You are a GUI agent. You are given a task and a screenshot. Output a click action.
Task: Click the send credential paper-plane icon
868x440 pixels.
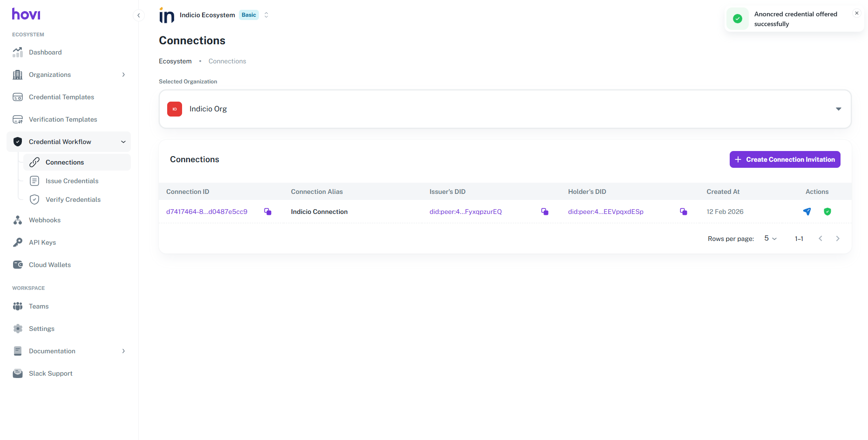[807, 212]
